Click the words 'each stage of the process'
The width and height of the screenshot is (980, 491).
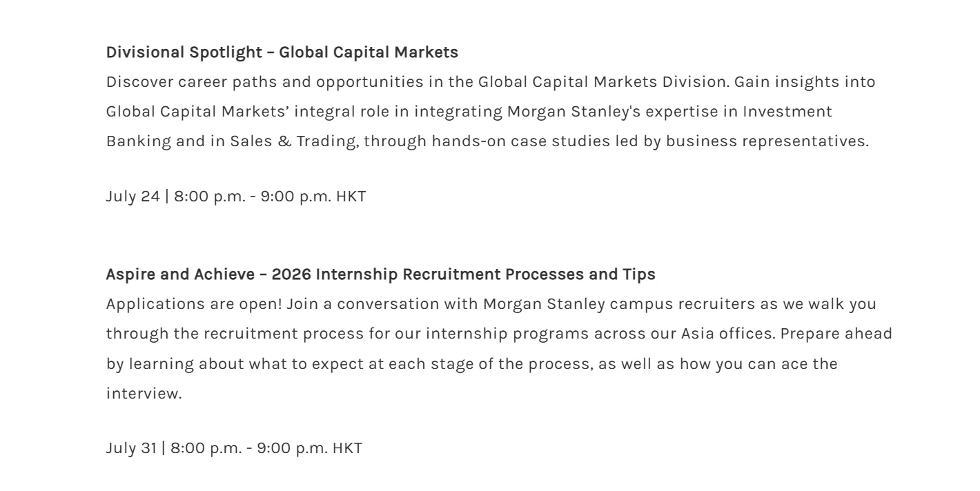coord(489,364)
